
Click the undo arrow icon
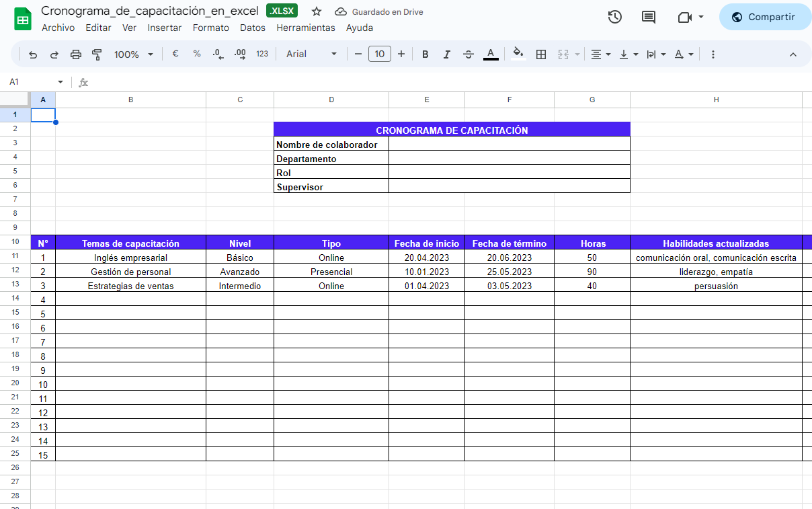(33, 54)
